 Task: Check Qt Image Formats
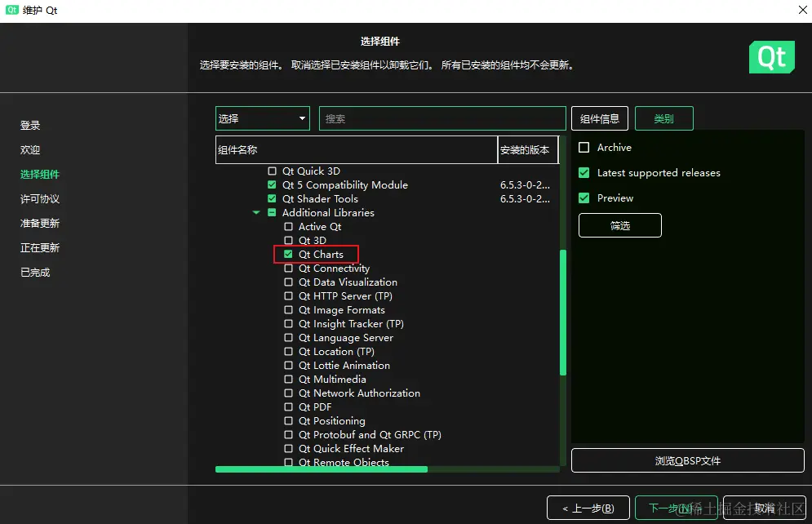point(288,309)
